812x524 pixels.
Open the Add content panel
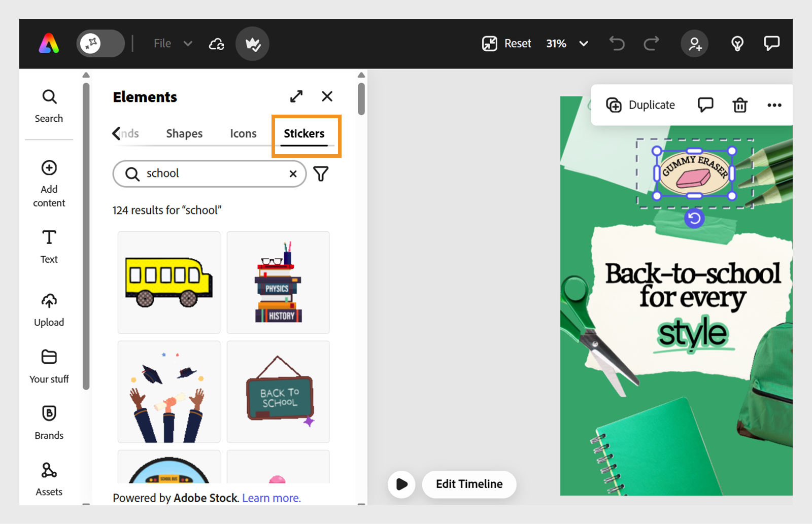(49, 183)
